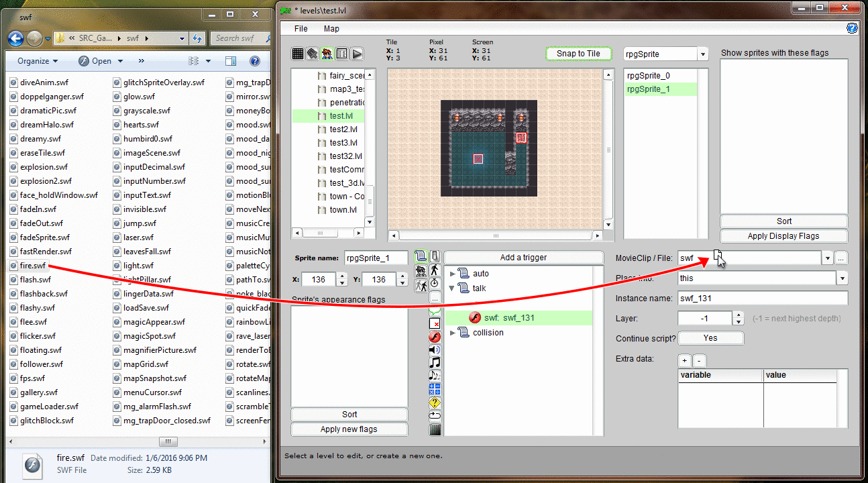The image size is (868, 483).
Task: Open the Place into dropdown arrow
Action: tap(842, 278)
